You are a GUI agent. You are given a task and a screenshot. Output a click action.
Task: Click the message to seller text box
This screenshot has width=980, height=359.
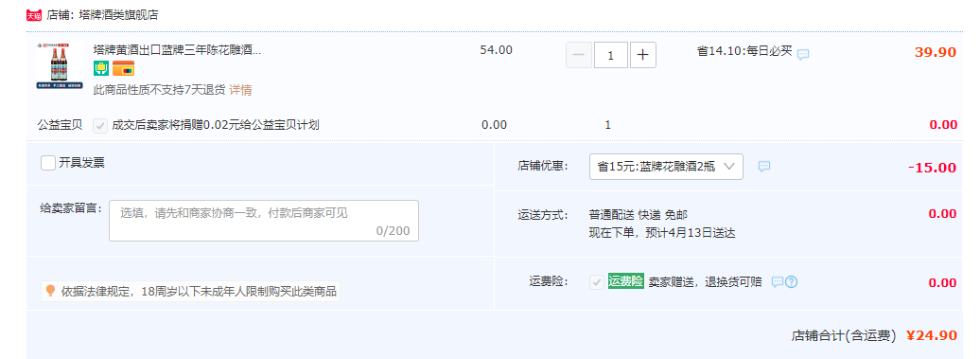coord(264,221)
